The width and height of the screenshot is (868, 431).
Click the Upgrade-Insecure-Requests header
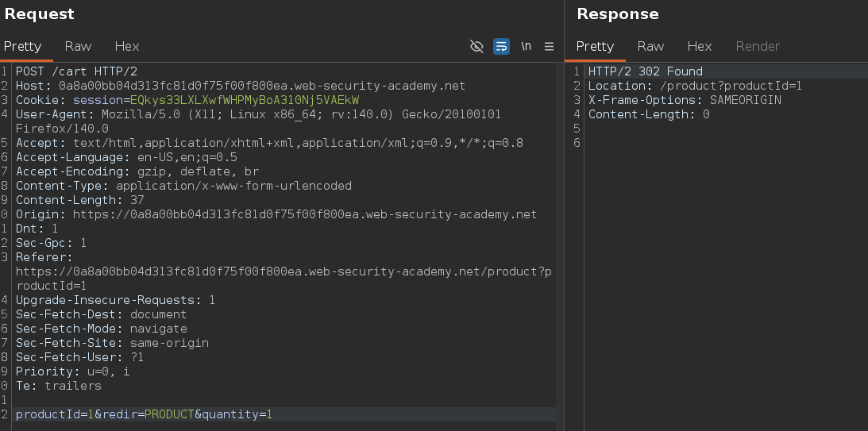point(115,300)
